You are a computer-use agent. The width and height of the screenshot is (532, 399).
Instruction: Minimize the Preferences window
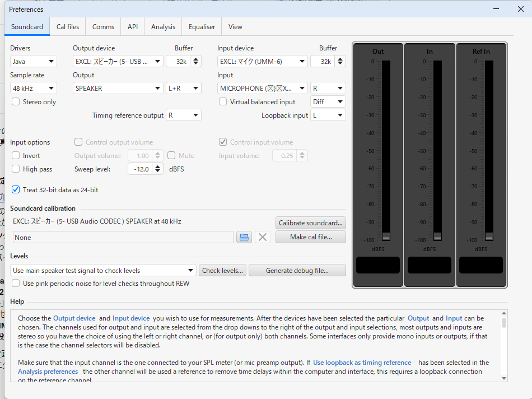(496, 9)
